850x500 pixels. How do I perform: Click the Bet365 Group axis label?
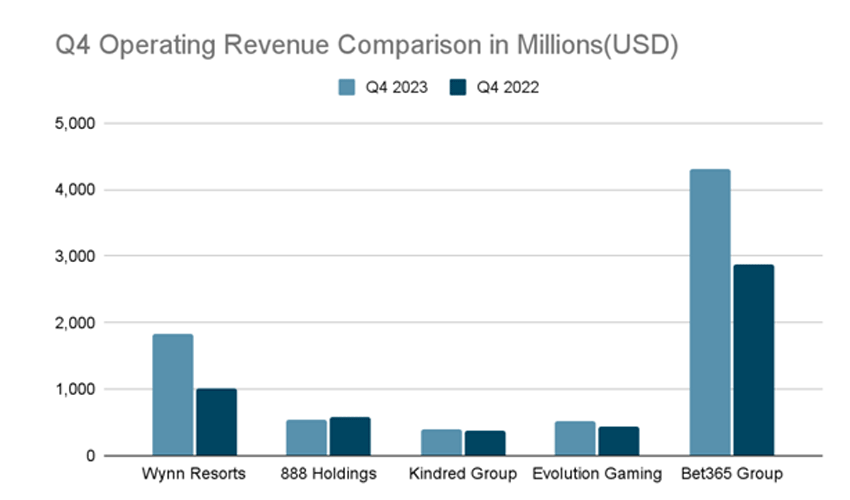[x=732, y=473]
